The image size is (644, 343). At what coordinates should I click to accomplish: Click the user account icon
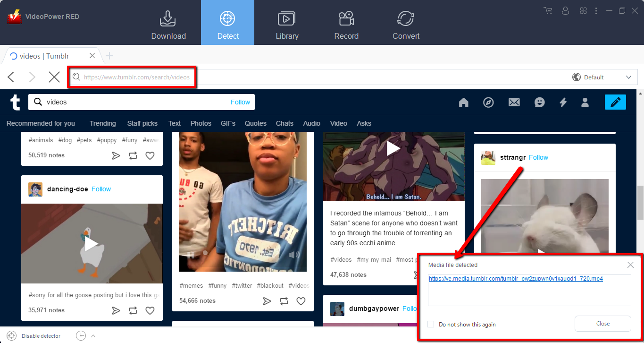tap(565, 10)
